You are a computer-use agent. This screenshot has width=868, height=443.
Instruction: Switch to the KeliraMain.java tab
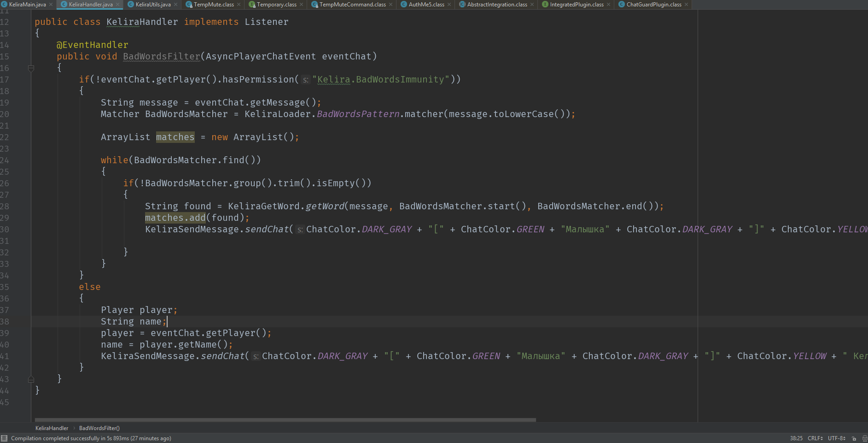click(x=27, y=5)
